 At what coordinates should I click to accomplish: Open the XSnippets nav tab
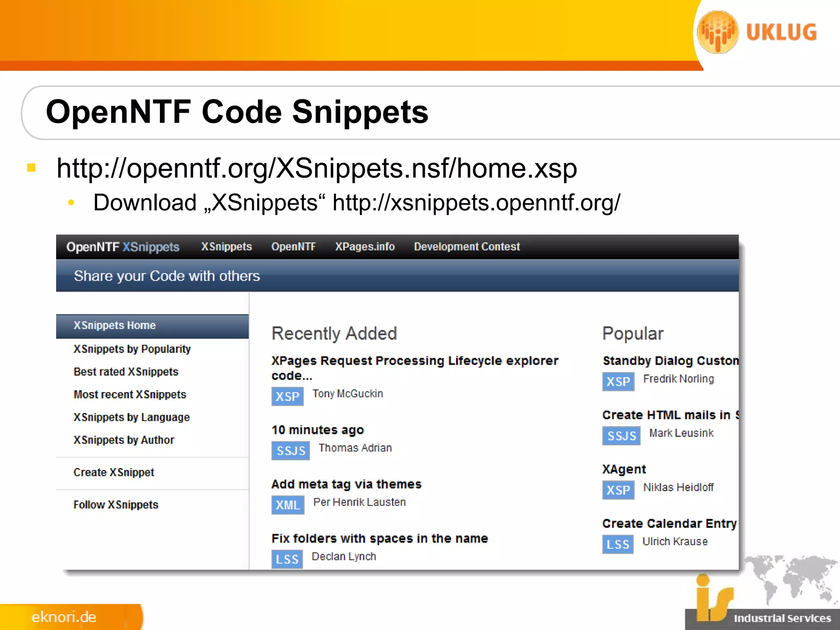click(x=226, y=247)
